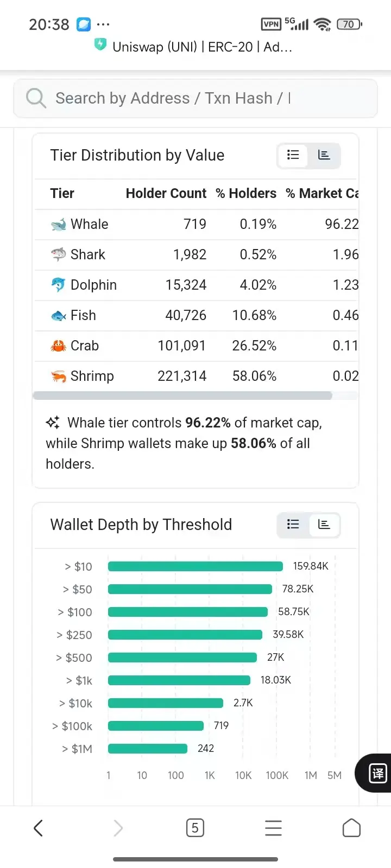The width and height of the screenshot is (391, 868).
Task: Switch Tier Distribution to list view
Action: tap(293, 155)
